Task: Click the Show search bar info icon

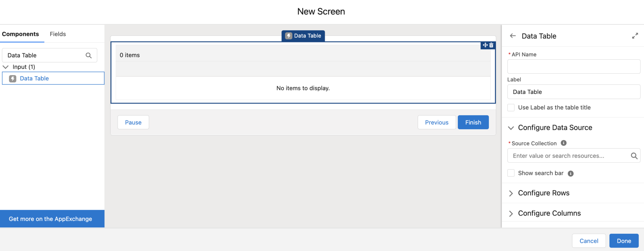Action: 570,173
